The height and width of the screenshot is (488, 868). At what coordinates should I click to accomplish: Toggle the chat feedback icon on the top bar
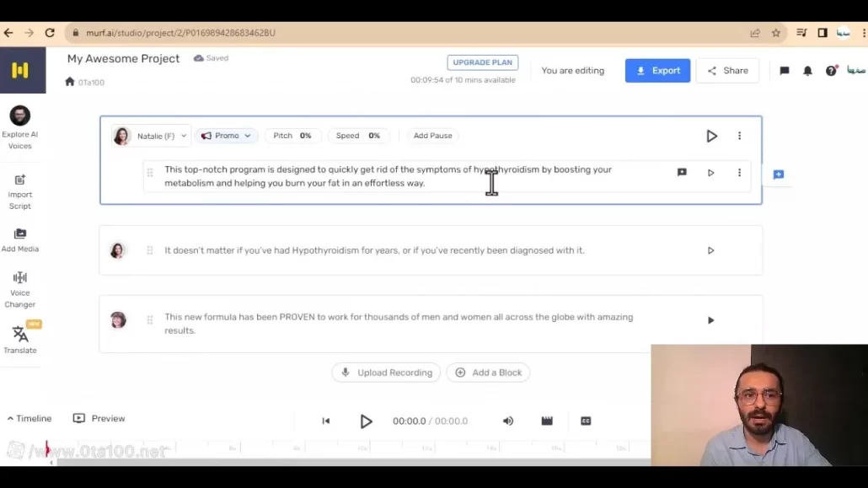tap(785, 71)
